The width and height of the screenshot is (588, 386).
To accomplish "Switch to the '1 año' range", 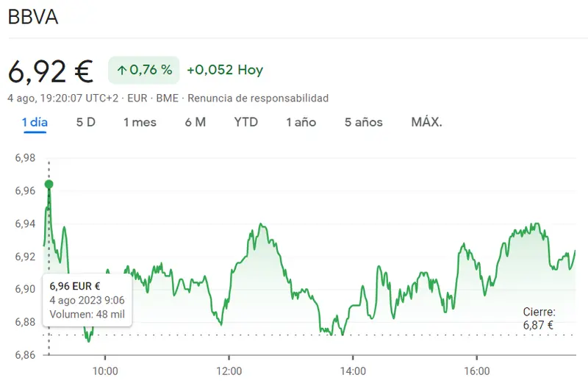I will (301, 122).
